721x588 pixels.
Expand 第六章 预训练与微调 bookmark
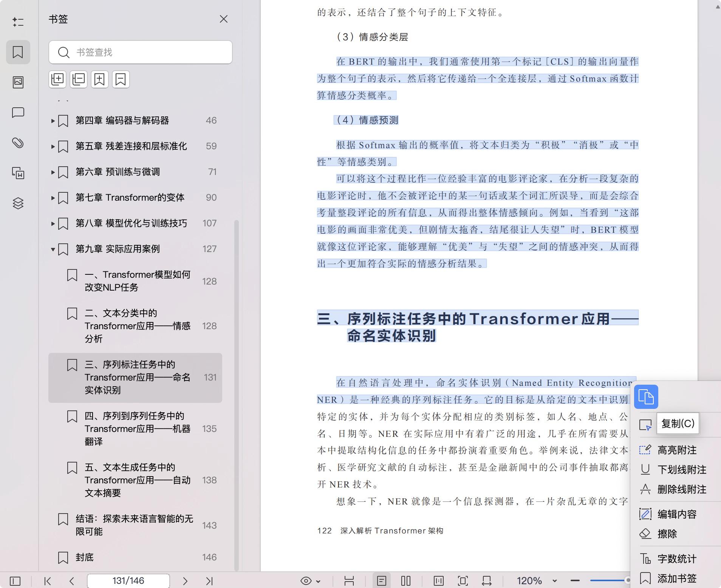[x=53, y=172]
